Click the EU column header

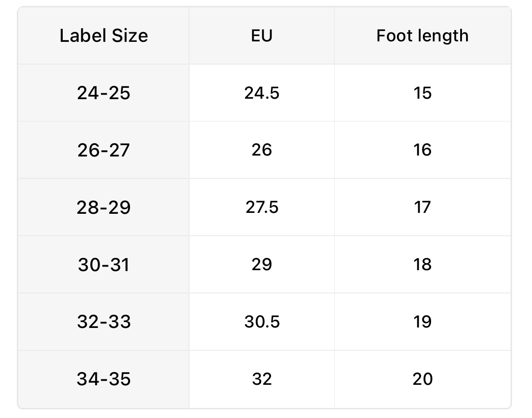pos(261,36)
